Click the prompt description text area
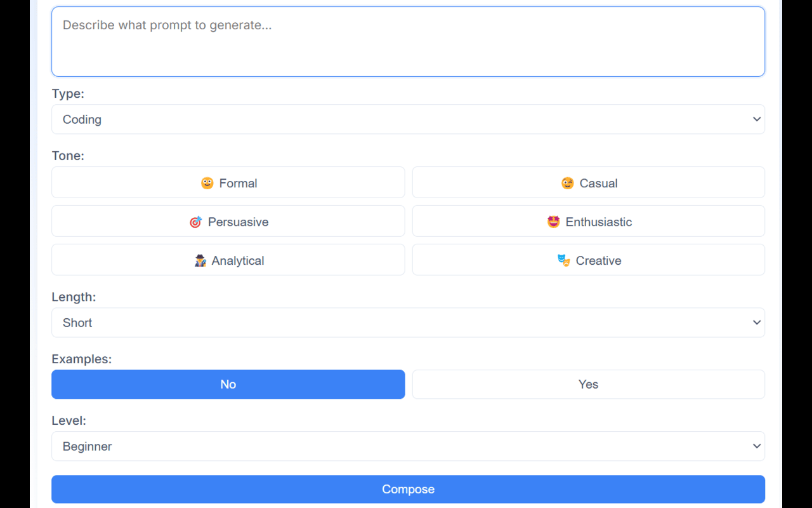The height and width of the screenshot is (508, 812). click(x=408, y=39)
